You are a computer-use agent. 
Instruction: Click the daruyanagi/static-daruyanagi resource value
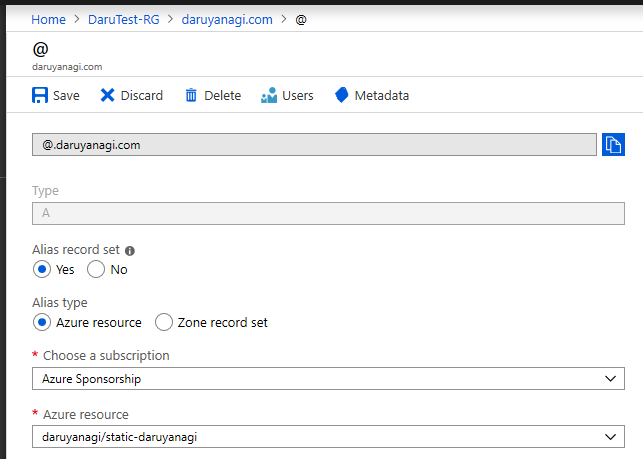click(119, 437)
